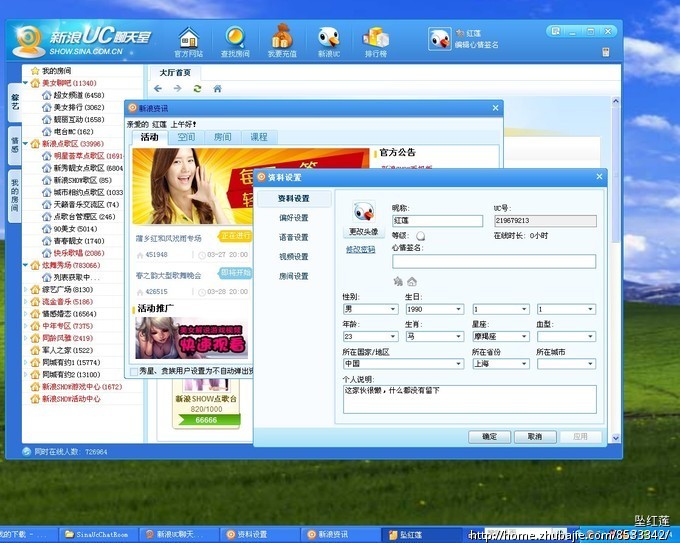Click the skin icon left of the minimize button
This screenshot has width=680, height=543.
(x=556, y=31)
